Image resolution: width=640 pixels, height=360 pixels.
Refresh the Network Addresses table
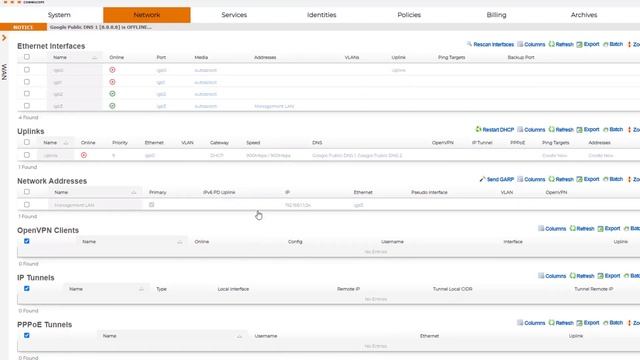coord(561,179)
